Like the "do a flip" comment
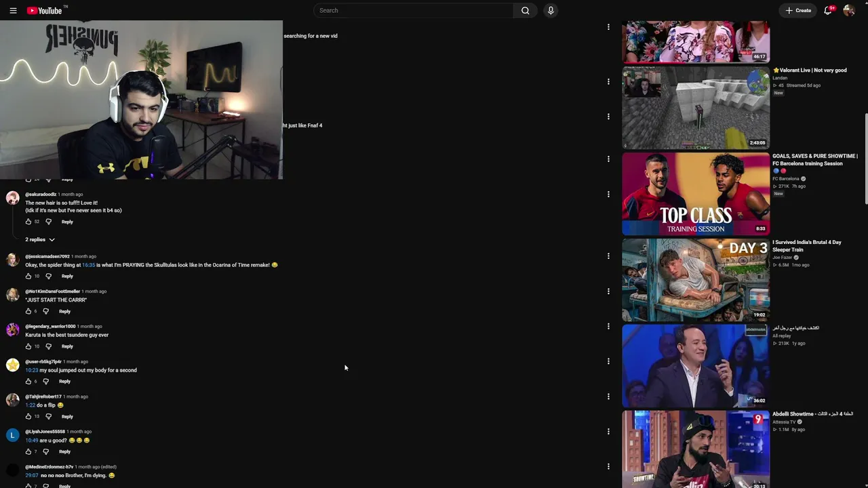Screen dimensions: 868x488 pos(28,416)
